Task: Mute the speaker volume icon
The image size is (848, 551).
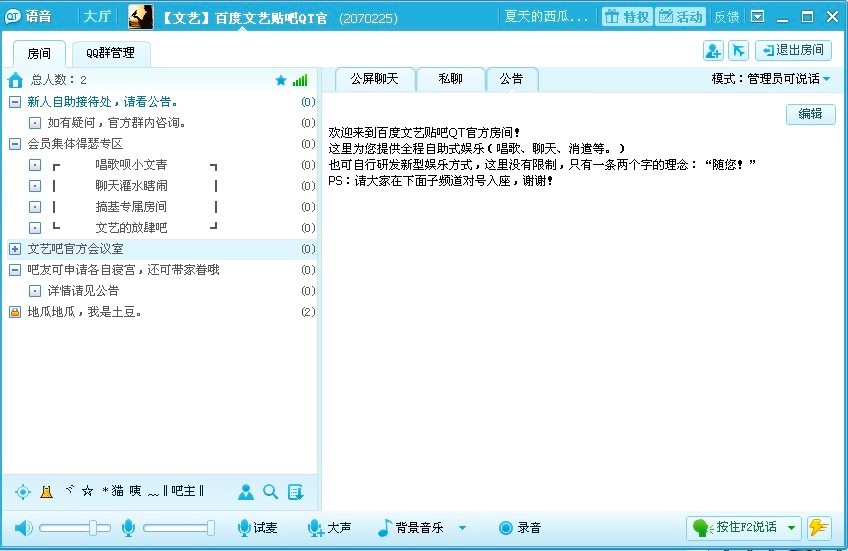Action: coord(23,528)
